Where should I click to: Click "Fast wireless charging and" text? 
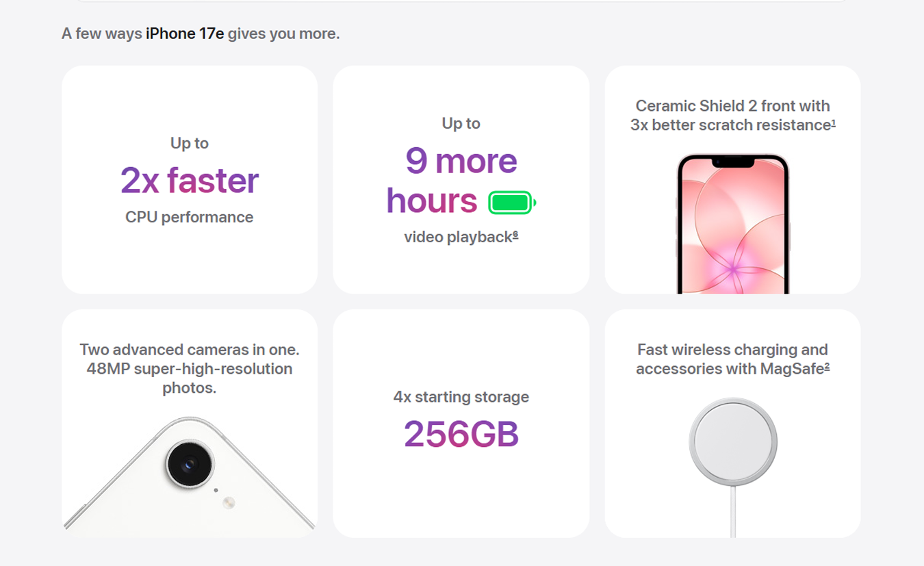click(732, 350)
